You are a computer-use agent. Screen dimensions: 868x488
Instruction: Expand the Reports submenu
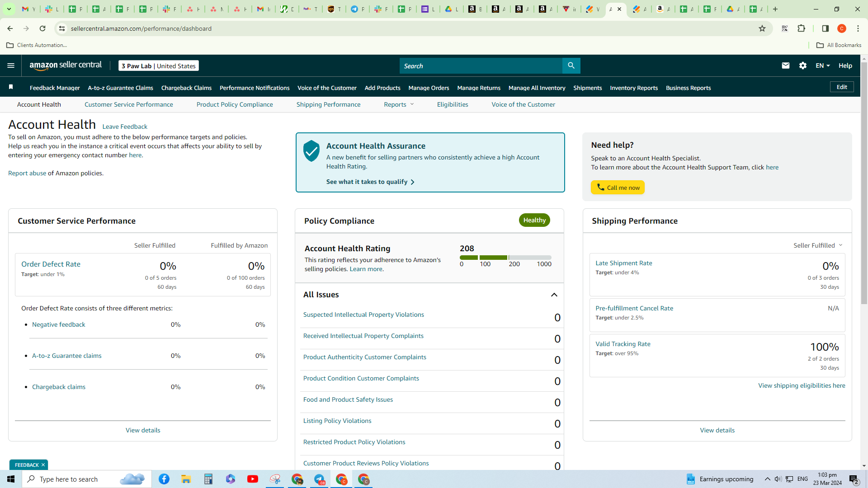click(399, 104)
